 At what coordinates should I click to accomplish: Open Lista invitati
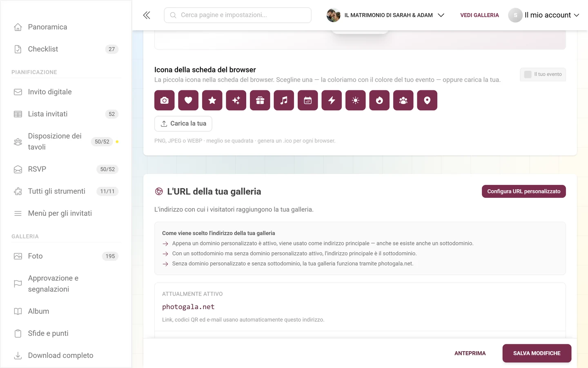65,114
